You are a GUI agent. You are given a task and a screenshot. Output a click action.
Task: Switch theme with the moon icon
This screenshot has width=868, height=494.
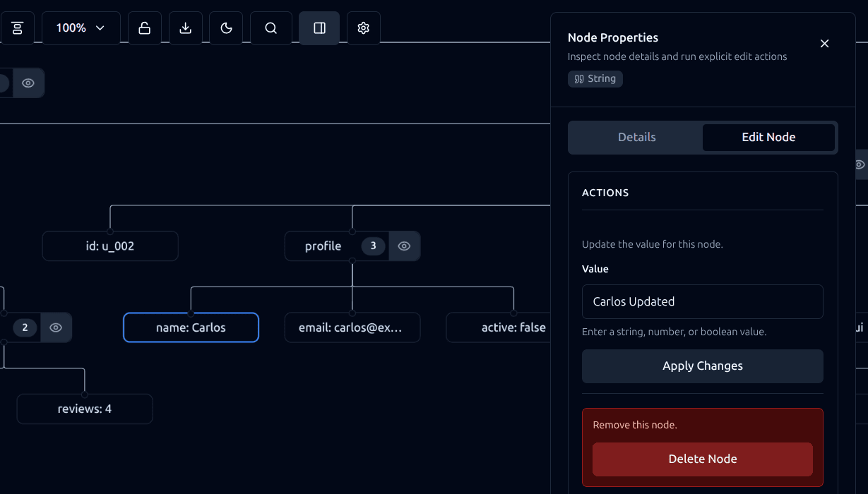[x=227, y=28]
